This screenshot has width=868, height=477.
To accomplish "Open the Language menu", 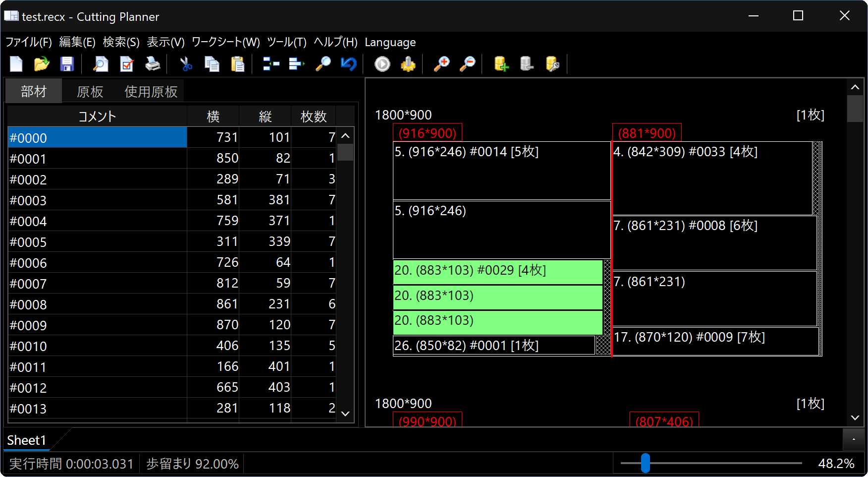I will tap(390, 42).
